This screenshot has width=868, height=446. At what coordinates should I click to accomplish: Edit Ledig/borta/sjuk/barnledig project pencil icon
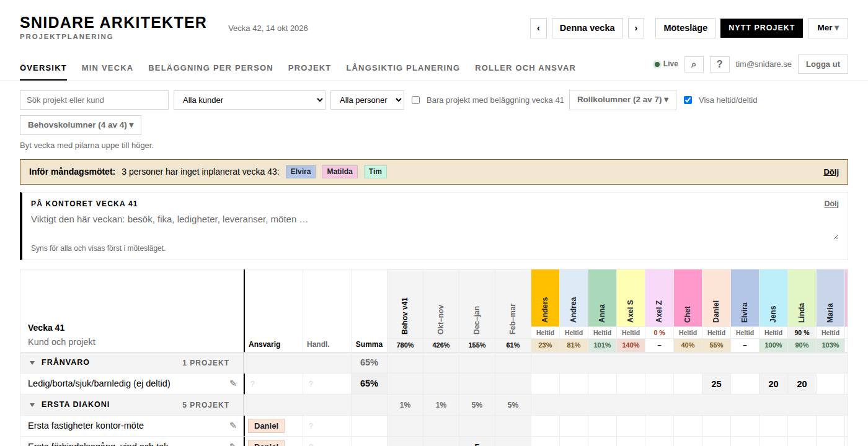point(233,383)
